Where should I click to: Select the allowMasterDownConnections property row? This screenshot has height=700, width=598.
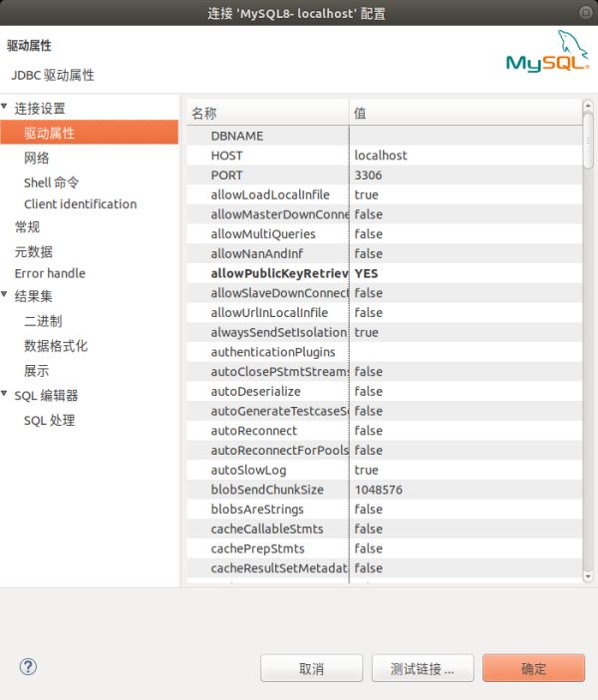(385, 214)
